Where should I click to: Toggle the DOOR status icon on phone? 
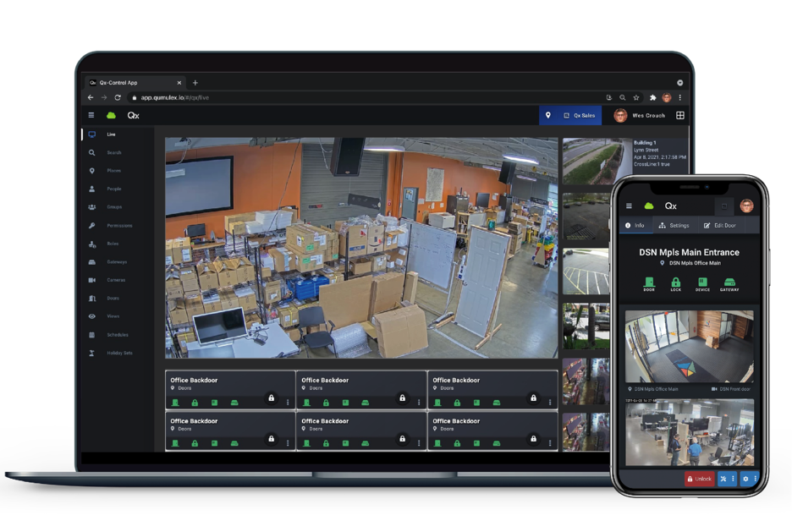[x=649, y=284]
